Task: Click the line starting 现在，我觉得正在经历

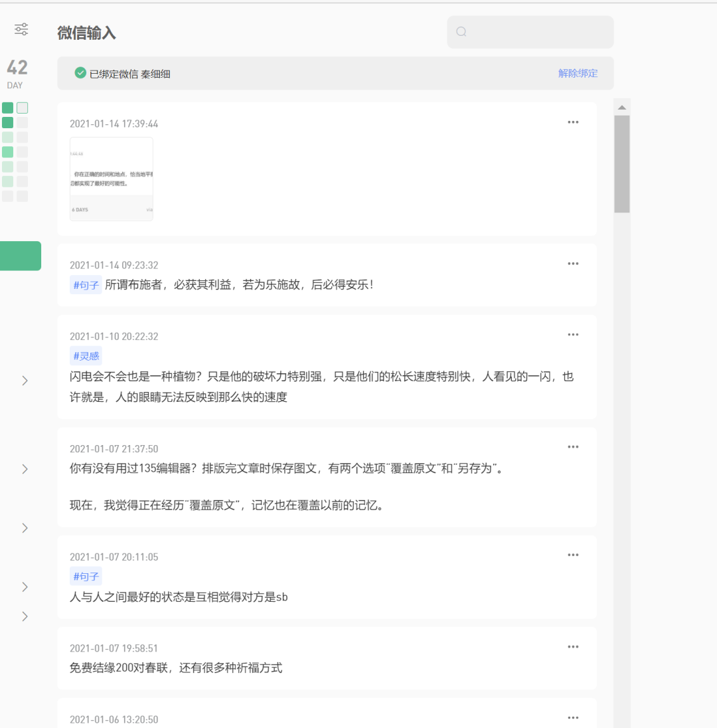Action: click(x=228, y=505)
